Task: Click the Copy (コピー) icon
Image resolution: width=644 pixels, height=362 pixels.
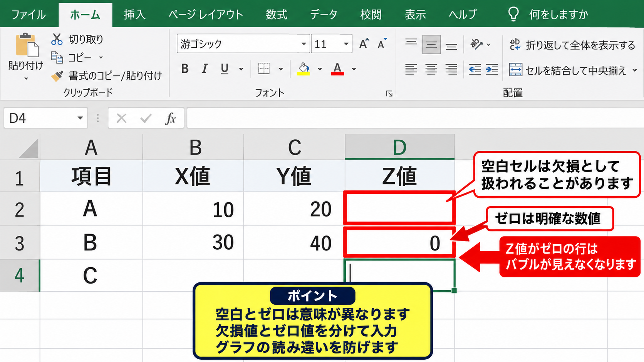Action: tap(57, 57)
